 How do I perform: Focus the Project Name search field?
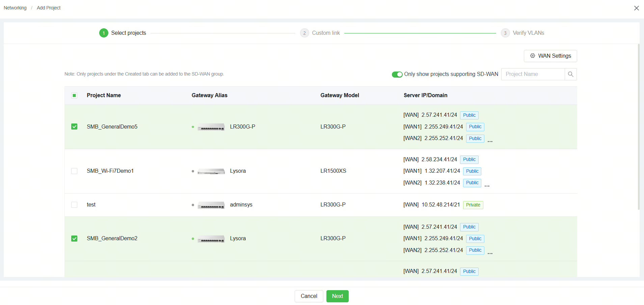[533, 74]
